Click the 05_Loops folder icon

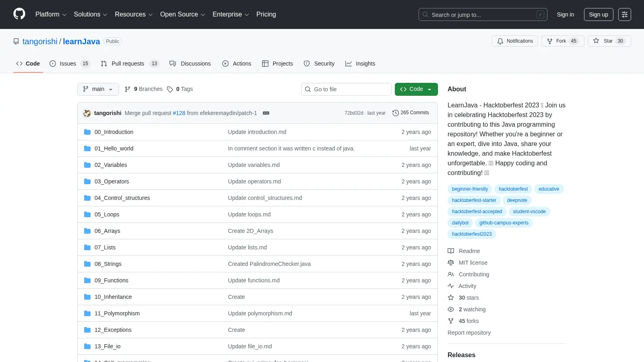(87, 214)
